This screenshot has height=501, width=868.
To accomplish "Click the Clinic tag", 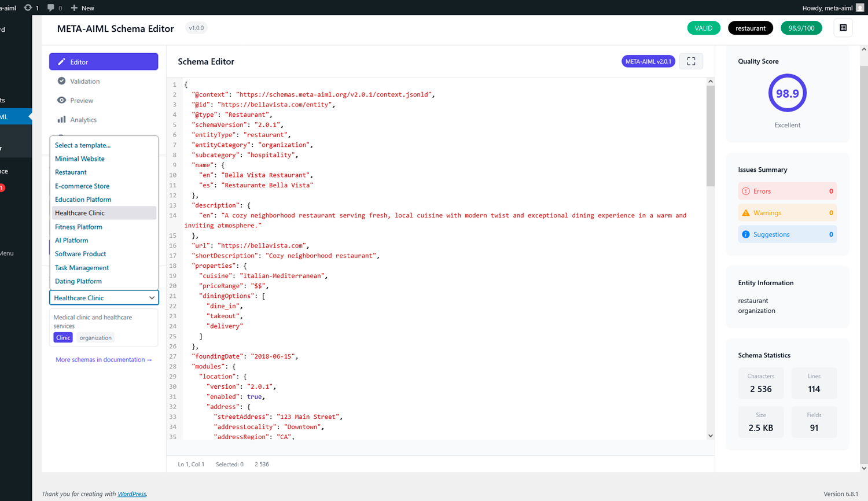I will [x=63, y=338].
